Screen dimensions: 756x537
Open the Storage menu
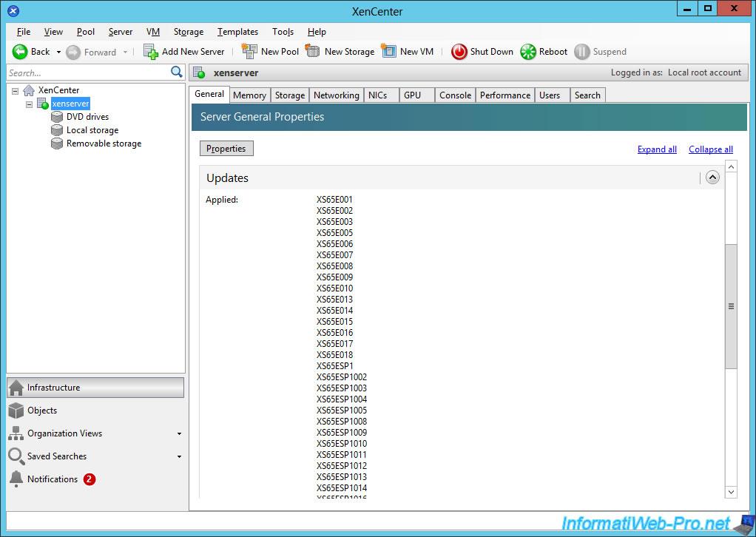(x=189, y=32)
